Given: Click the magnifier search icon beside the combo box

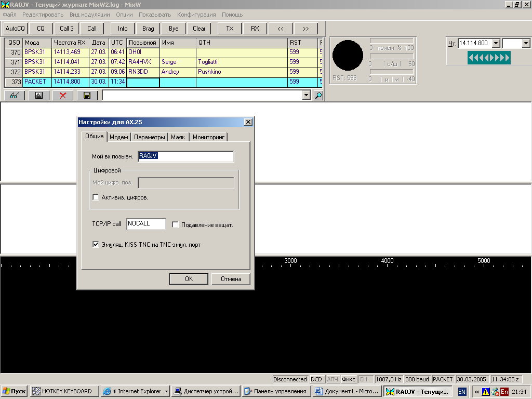Looking at the screenshot, I should point(318,96).
